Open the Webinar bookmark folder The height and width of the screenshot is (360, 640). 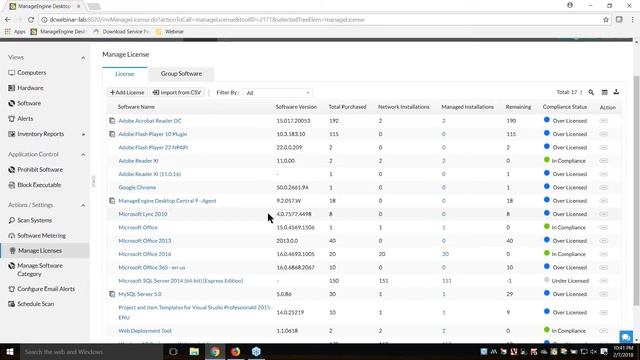(170, 31)
